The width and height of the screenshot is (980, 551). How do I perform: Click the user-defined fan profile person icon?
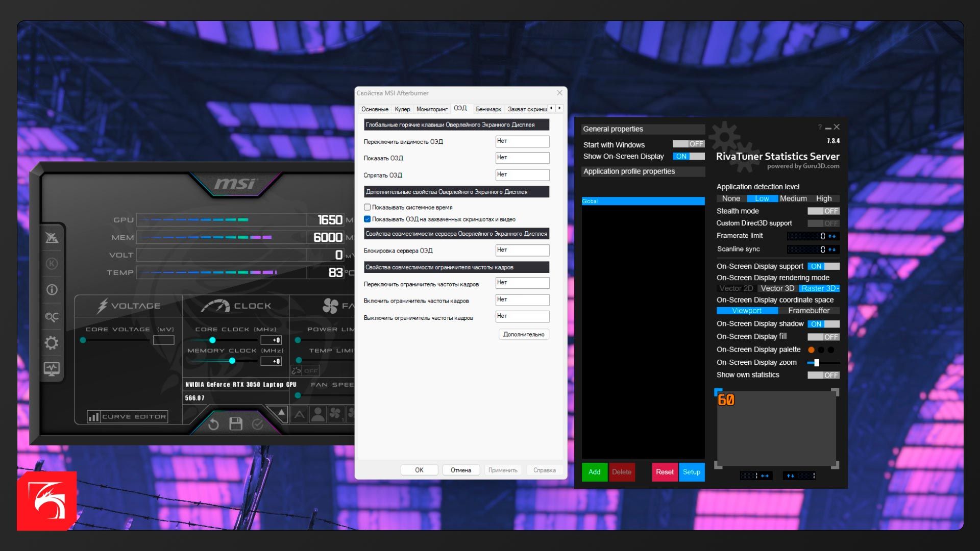pyautogui.click(x=317, y=414)
